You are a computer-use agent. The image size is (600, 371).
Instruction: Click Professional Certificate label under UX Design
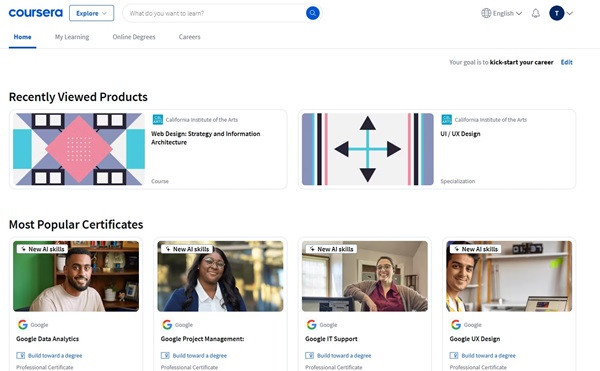(x=478, y=367)
